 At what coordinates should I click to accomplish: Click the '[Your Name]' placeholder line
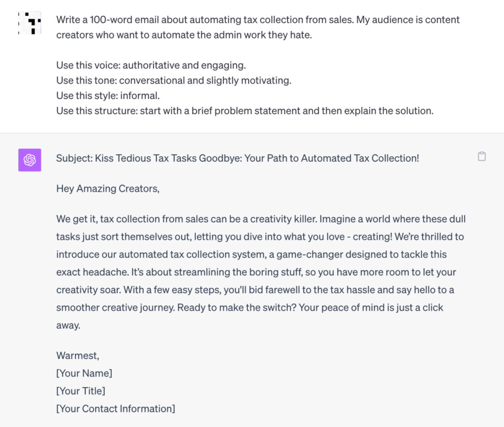pos(84,373)
